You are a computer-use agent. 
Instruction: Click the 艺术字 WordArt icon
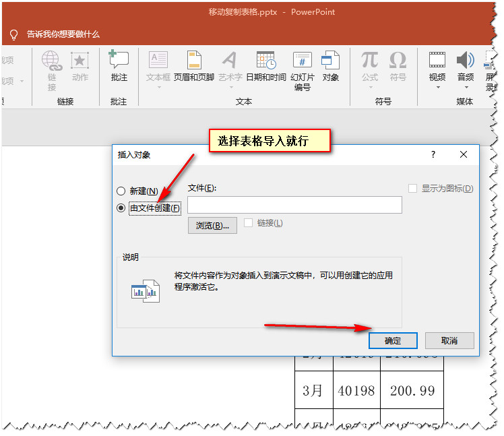pos(230,60)
